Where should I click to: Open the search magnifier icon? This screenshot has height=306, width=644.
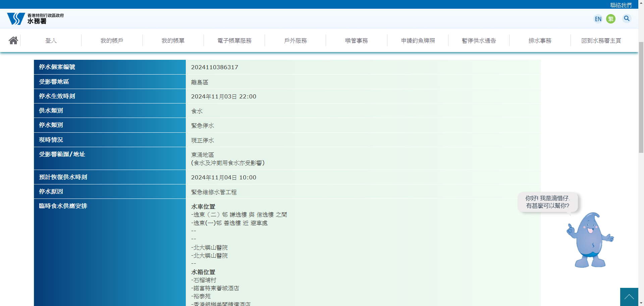tap(627, 18)
